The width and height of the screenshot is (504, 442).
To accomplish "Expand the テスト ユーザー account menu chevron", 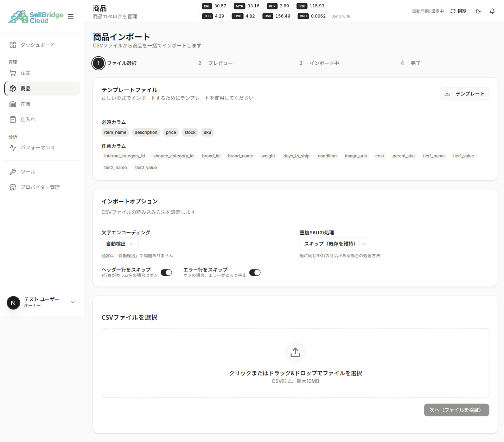I will 73,302.
